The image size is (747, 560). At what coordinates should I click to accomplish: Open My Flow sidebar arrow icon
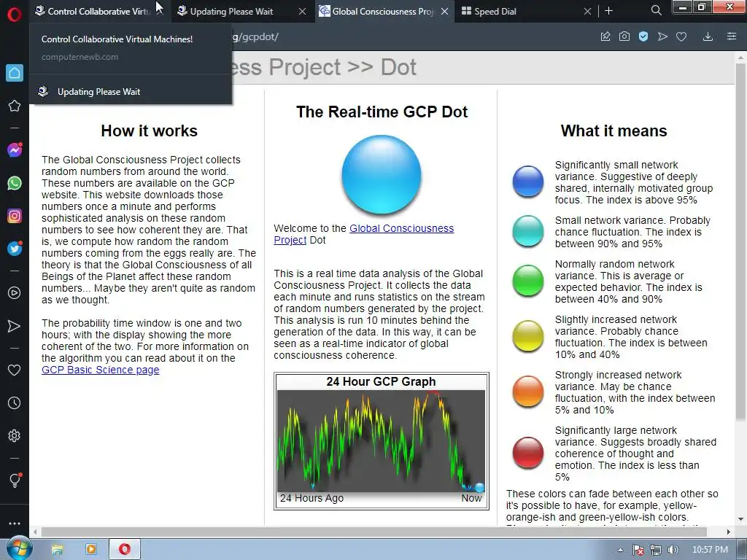point(15,326)
